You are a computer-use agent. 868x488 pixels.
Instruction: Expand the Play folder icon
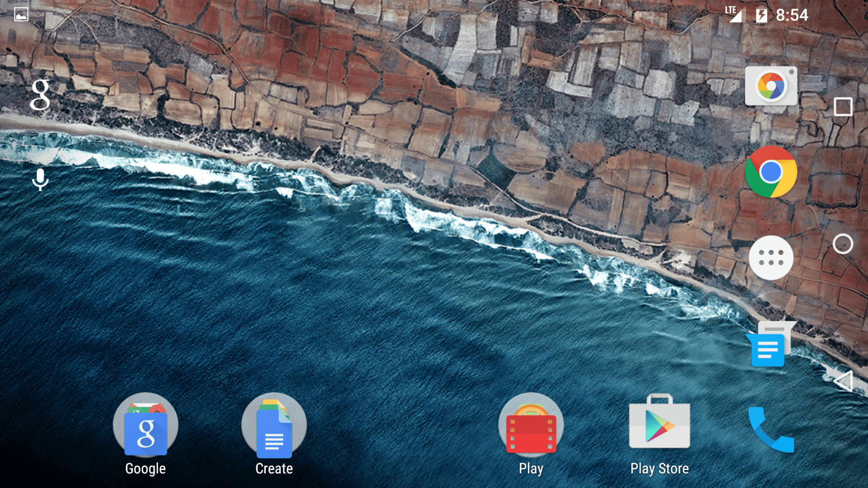531,425
